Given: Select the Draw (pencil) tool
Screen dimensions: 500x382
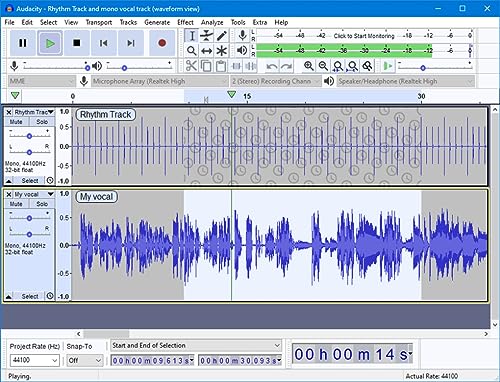Looking at the screenshot, I should pyautogui.click(x=221, y=36).
